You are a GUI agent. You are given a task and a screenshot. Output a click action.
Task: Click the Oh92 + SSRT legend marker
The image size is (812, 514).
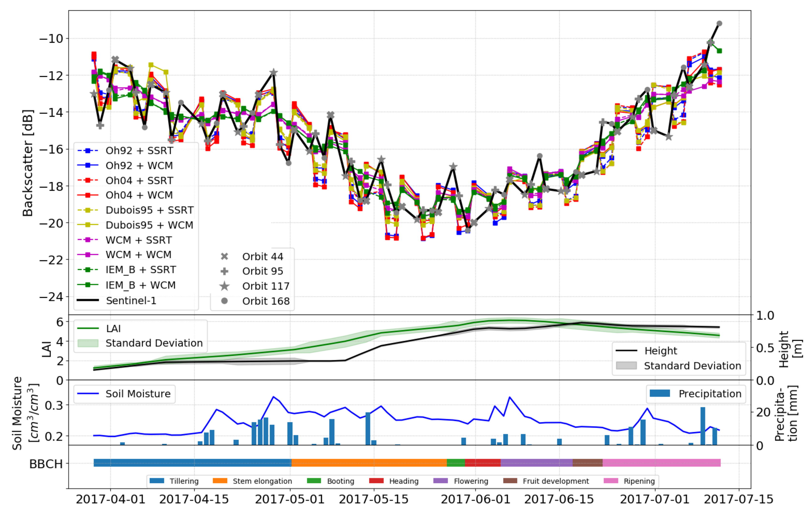88,151
